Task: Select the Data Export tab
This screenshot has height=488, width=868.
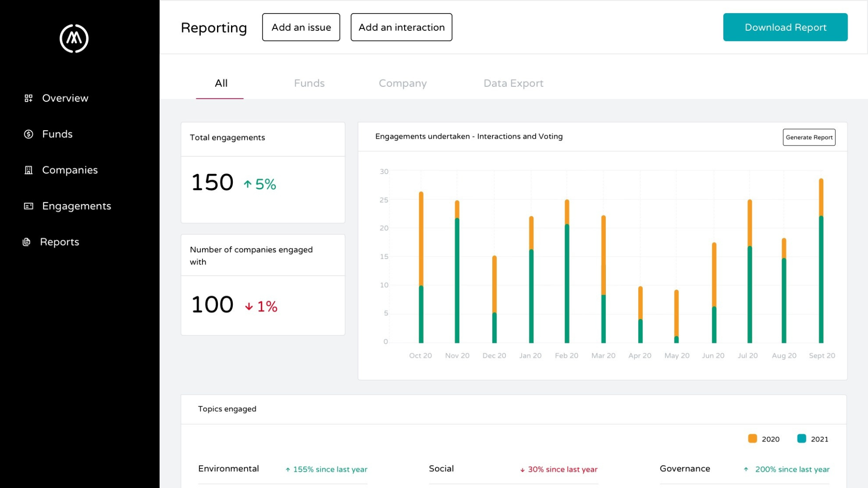Action: tap(513, 83)
